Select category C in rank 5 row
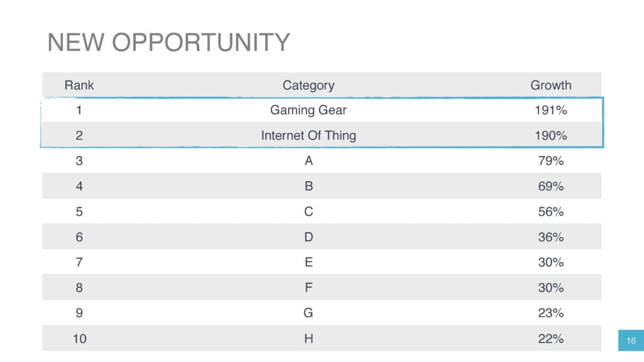 point(308,212)
